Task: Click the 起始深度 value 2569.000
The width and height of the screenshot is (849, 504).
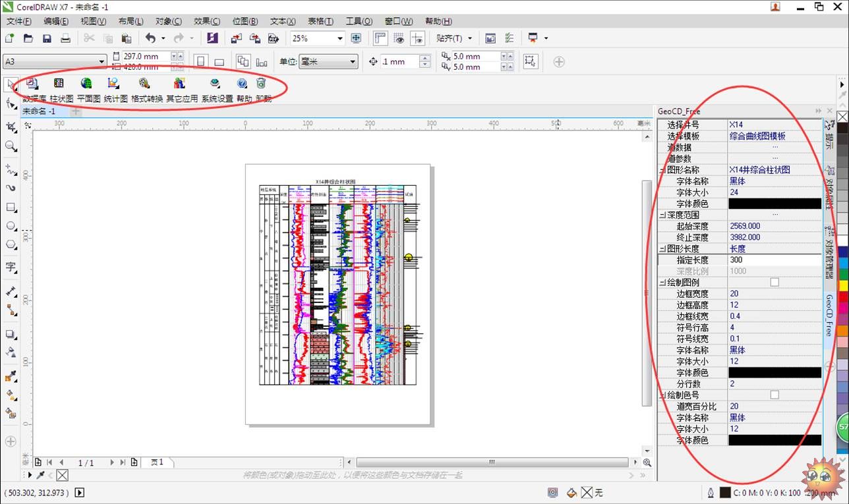Action: click(x=744, y=226)
